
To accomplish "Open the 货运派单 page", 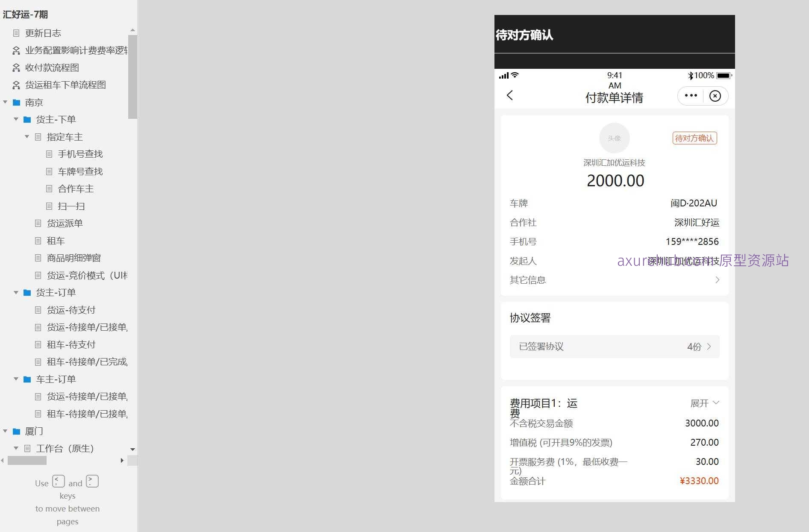I will (65, 223).
